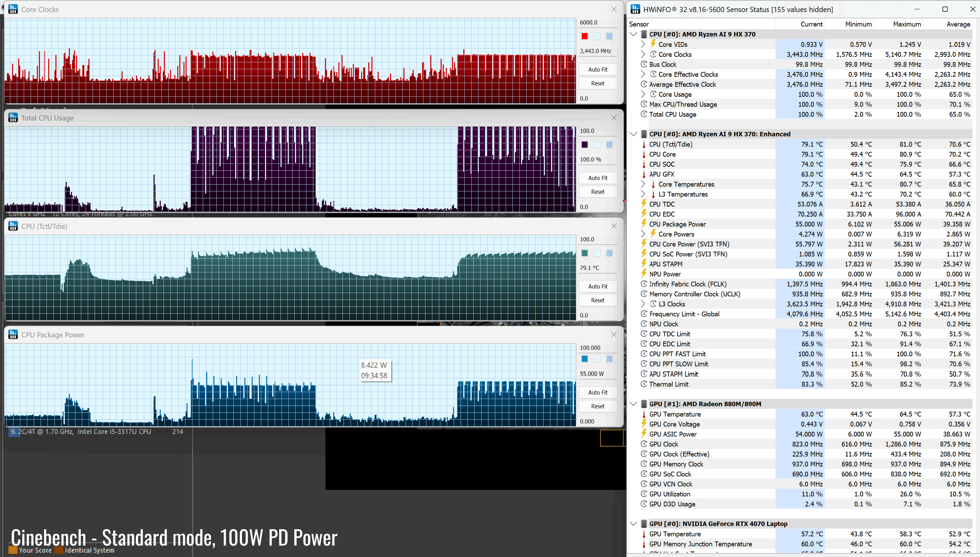Click the Current column header
The image size is (980, 557).
point(800,24)
